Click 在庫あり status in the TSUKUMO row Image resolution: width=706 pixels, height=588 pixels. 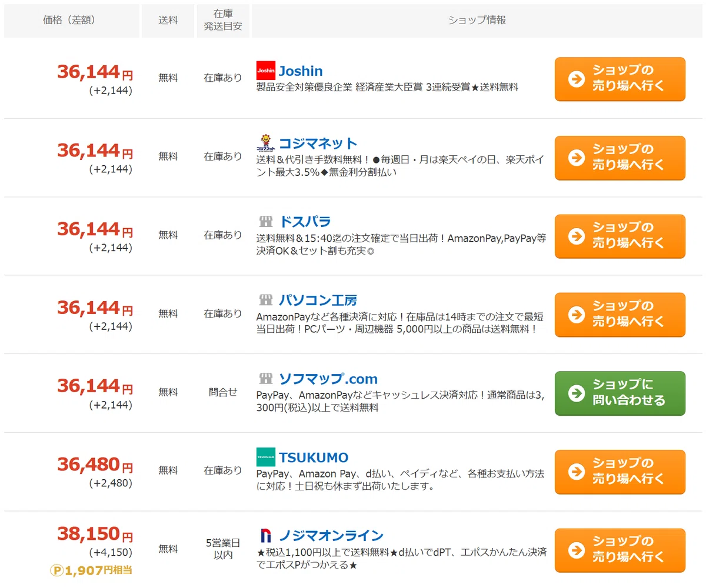(223, 470)
